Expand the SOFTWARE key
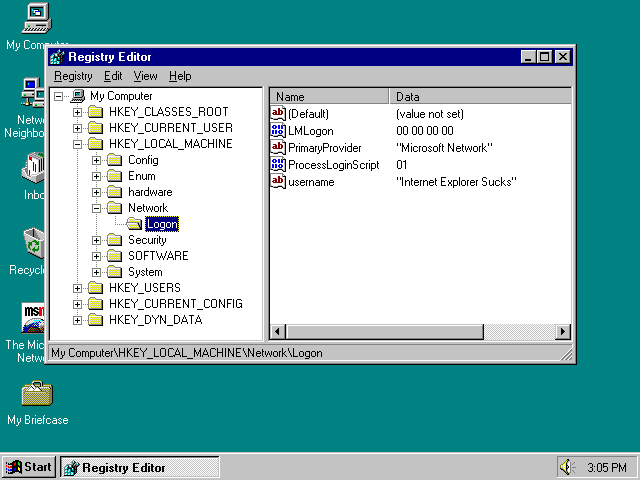Image resolution: width=640 pixels, height=480 pixels. pos(96,256)
